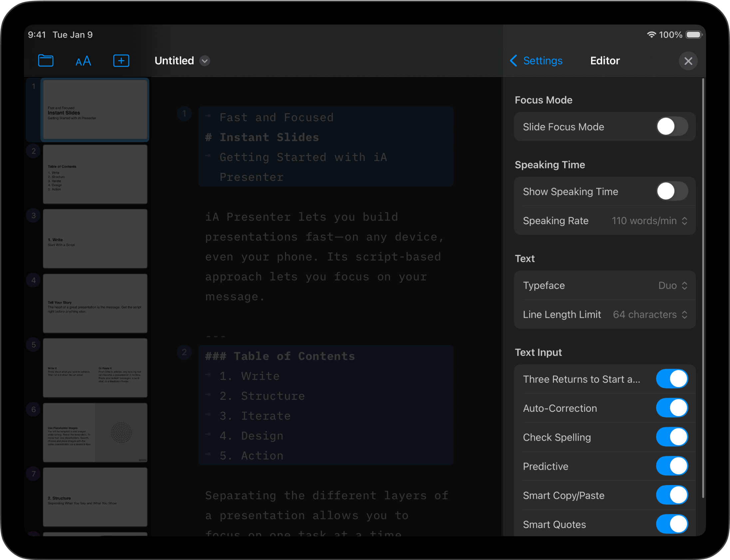This screenshot has width=730, height=560.
Task: Turn off Check Spelling toggle
Action: (x=672, y=437)
